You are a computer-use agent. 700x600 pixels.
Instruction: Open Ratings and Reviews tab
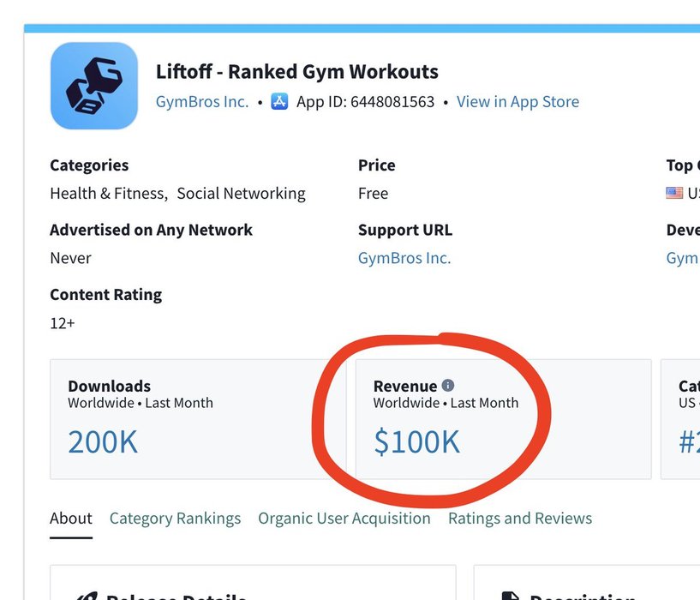(x=520, y=519)
